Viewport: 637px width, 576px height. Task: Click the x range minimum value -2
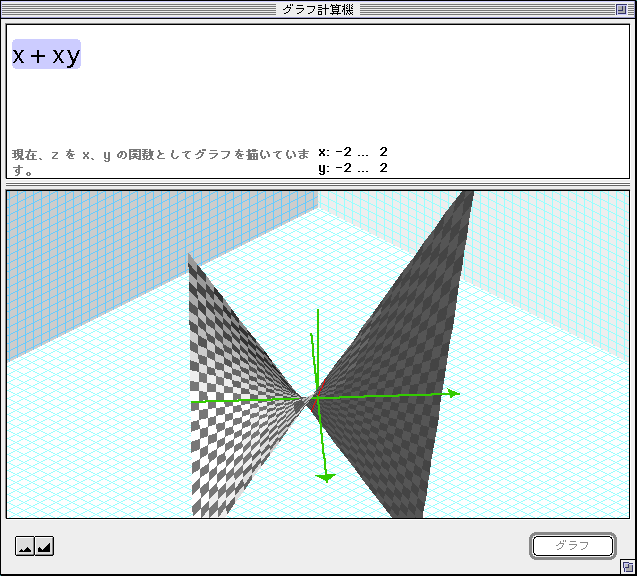pos(343,152)
